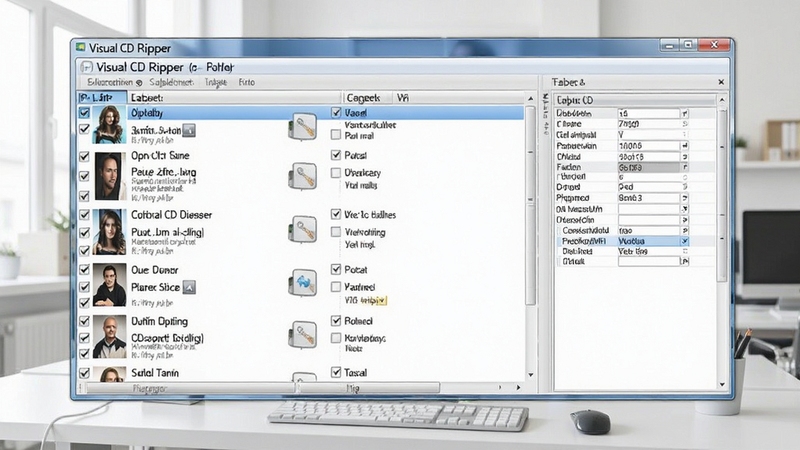Click the Eabaet: column header
The width and height of the screenshot is (800, 450).
pos(235,97)
